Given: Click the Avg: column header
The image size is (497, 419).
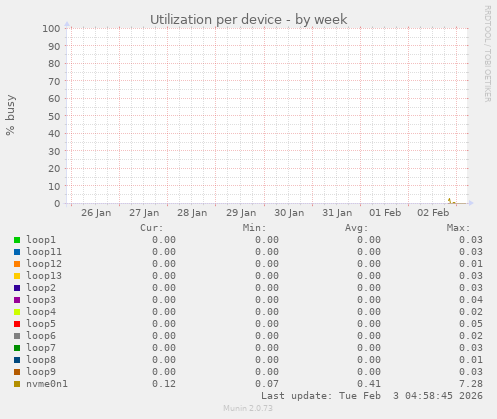Looking at the screenshot, I should (x=356, y=228).
